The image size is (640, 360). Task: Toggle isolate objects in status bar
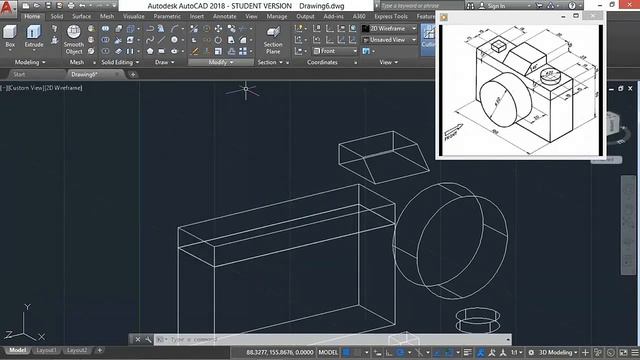[x=597, y=353]
